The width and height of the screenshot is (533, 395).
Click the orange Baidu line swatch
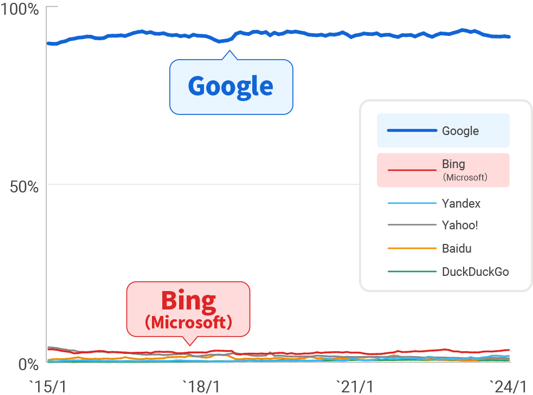click(412, 248)
